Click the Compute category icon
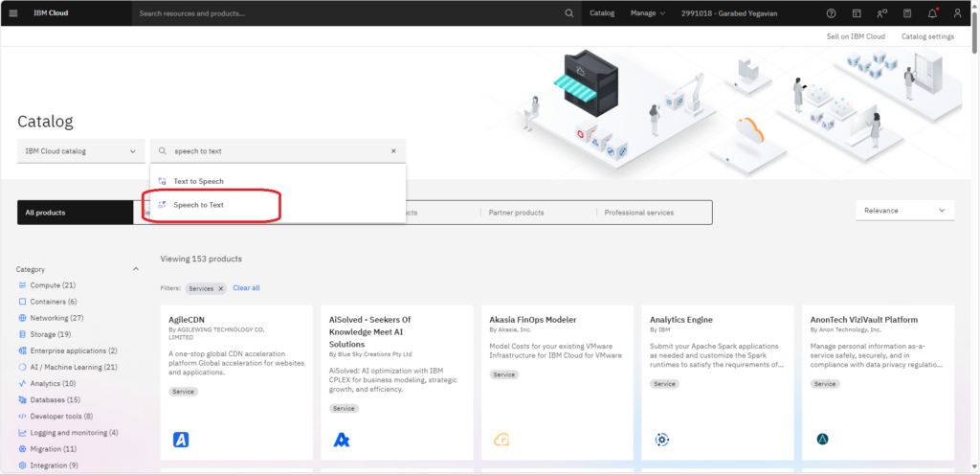 tap(23, 285)
